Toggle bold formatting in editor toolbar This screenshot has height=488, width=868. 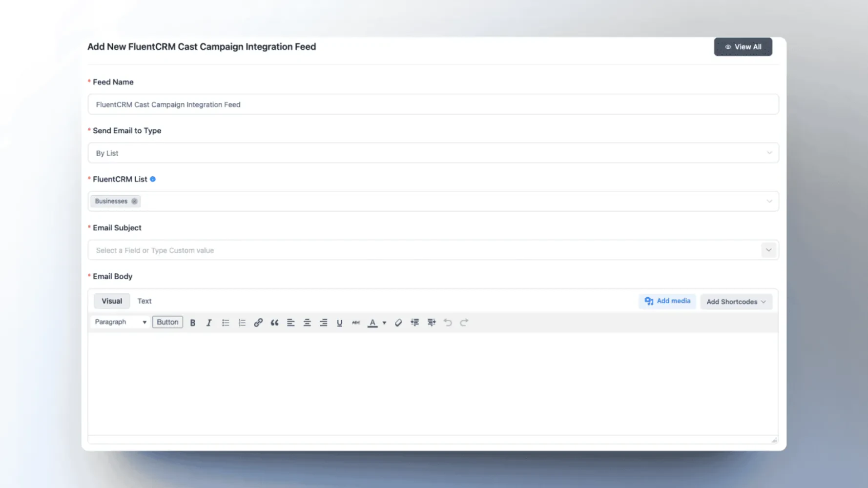click(x=193, y=323)
